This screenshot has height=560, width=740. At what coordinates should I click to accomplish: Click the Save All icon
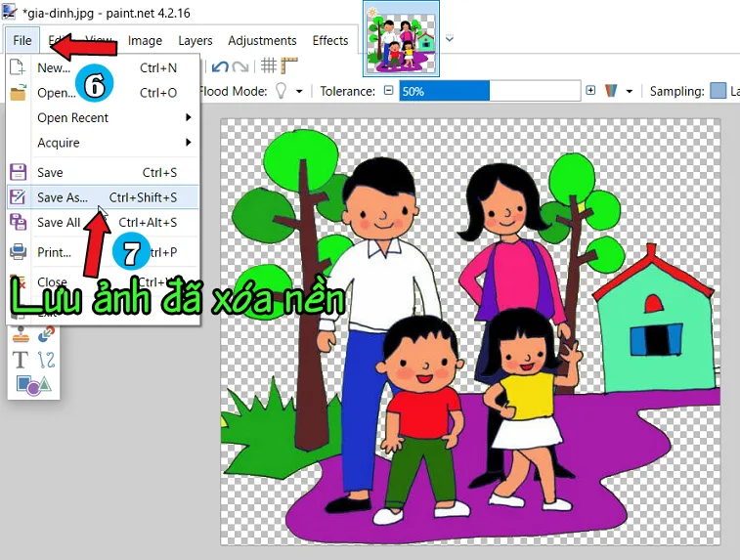[18, 222]
